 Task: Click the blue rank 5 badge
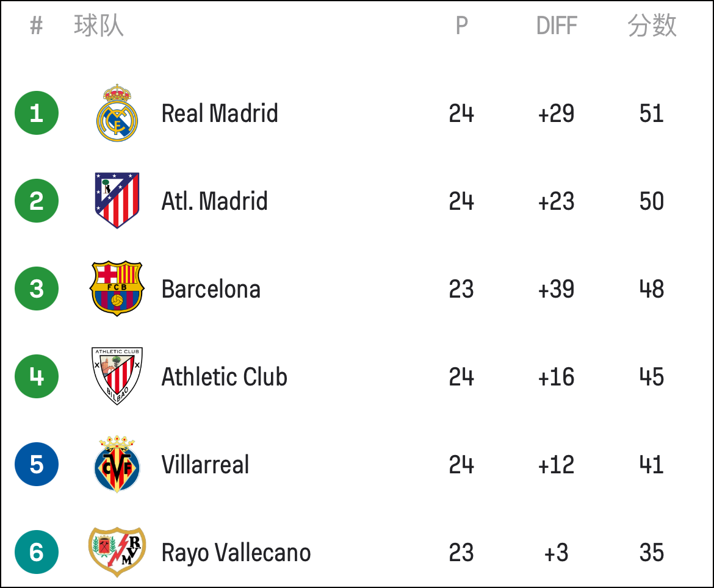tap(37, 464)
